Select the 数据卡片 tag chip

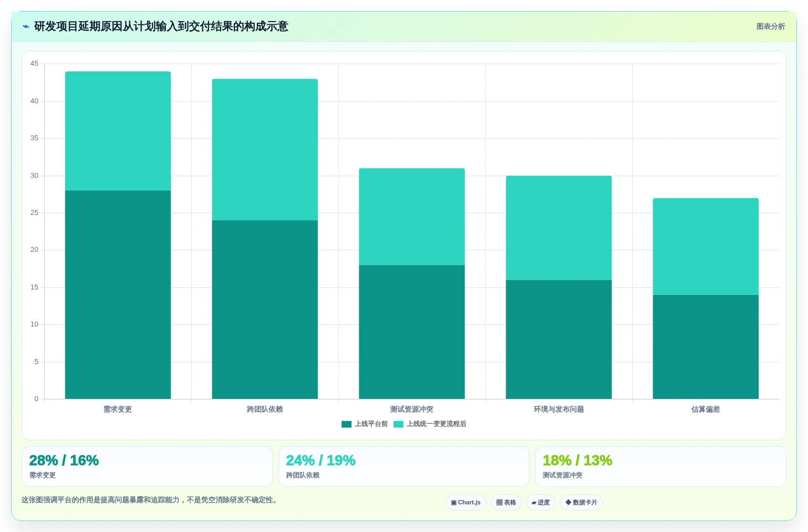581,502
